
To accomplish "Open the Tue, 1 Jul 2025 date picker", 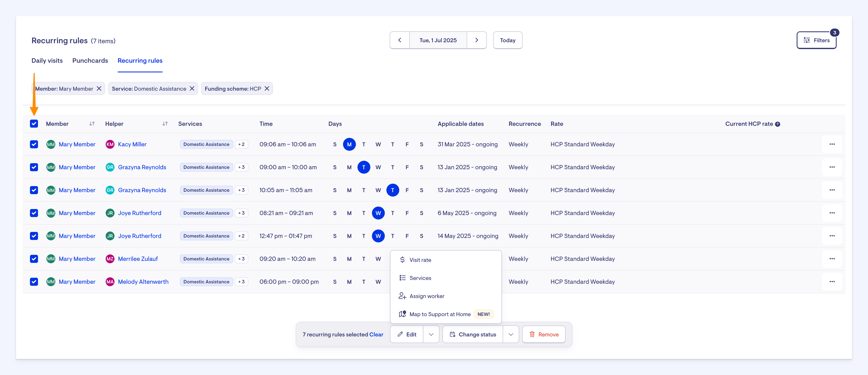I will click(x=438, y=40).
